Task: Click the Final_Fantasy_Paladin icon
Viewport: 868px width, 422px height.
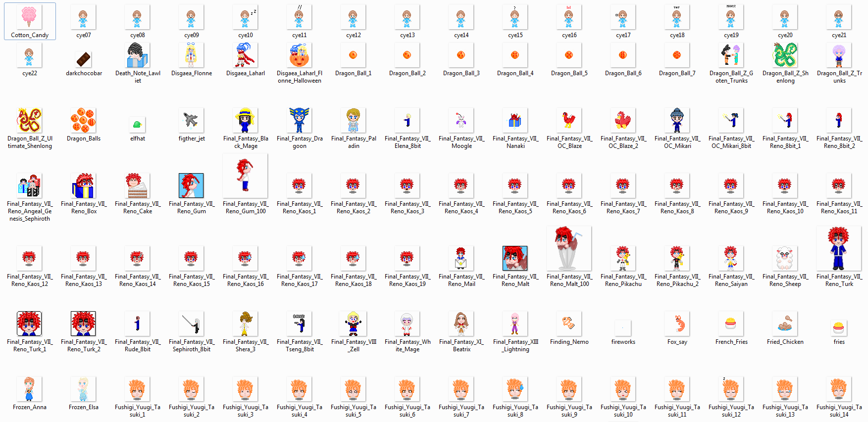Action: click(353, 120)
